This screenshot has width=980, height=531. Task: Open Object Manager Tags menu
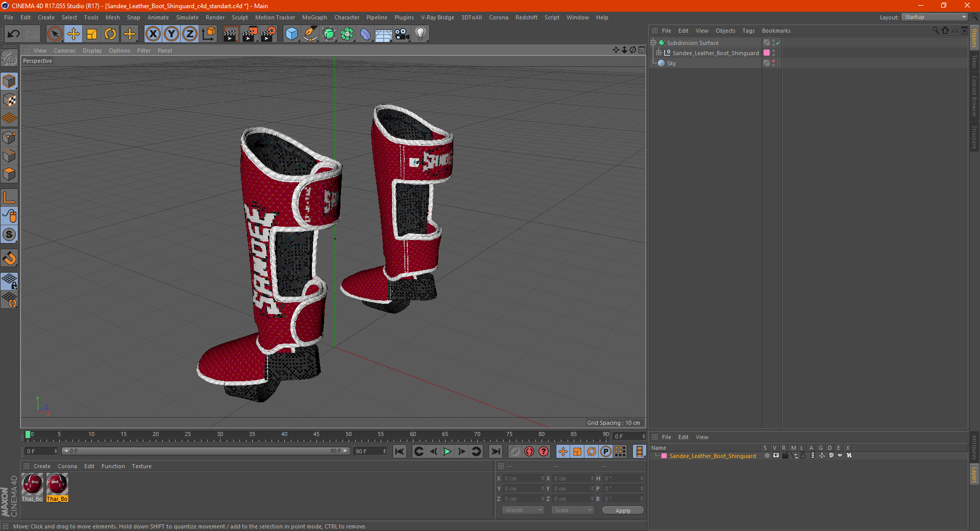pyautogui.click(x=748, y=31)
